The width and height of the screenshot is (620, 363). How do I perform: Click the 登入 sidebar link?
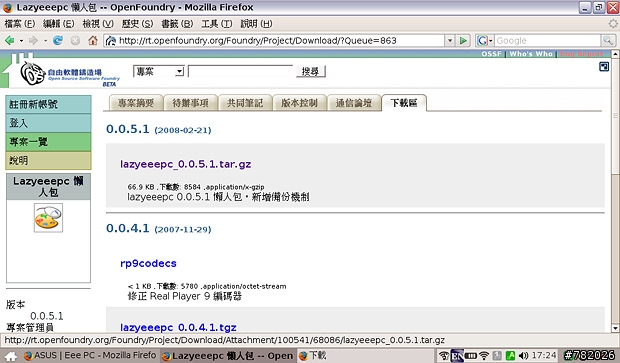pos(48,123)
